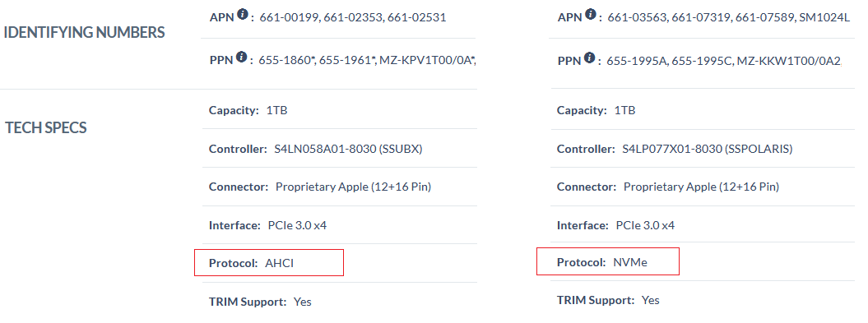Click the APN info icon in left column
The height and width of the screenshot is (323, 868).
tap(243, 14)
